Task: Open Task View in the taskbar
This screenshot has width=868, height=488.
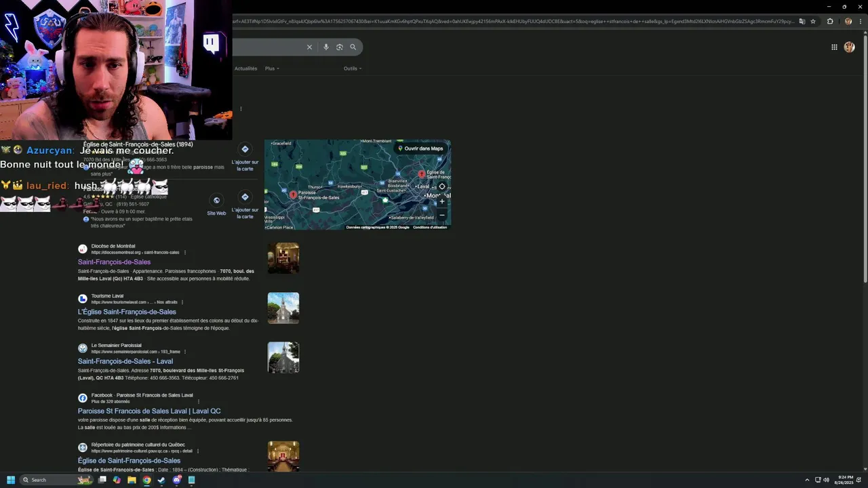Action: point(102,480)
